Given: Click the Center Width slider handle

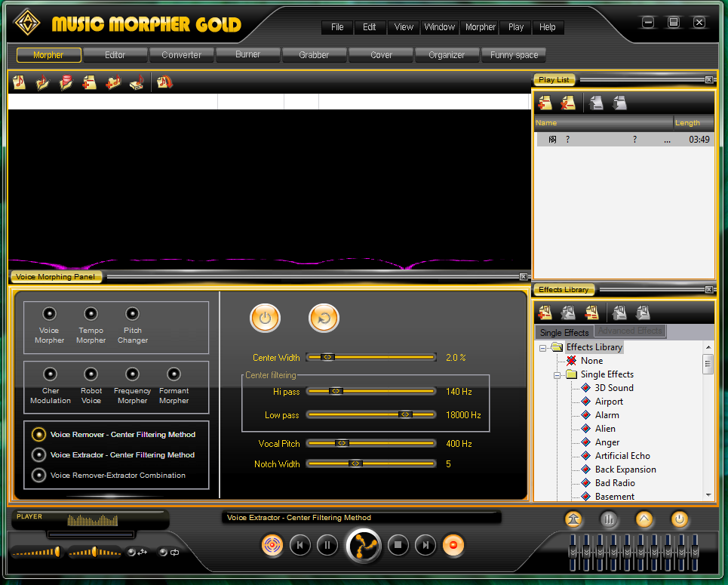Looking at the screenshot, I should pyautogui.click(x=327, y=357).
